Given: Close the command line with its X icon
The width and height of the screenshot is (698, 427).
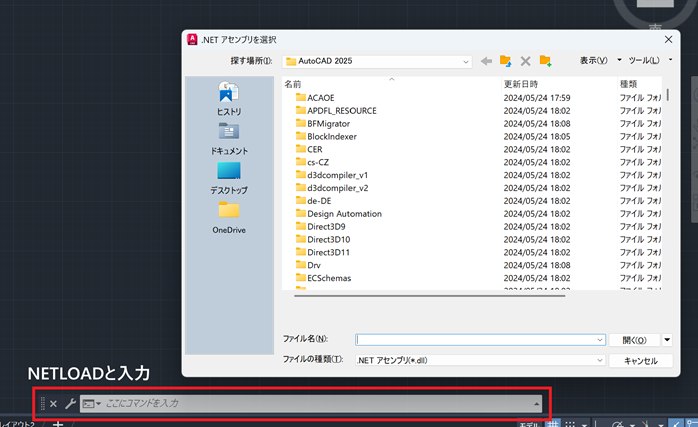Looking at the screenshot, I should pos(53,404).
